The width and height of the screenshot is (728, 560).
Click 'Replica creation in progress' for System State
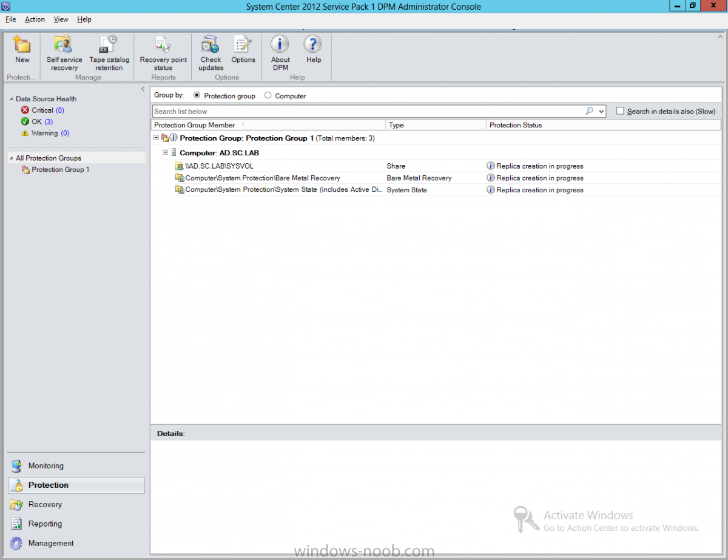click(x=540, y=190)
